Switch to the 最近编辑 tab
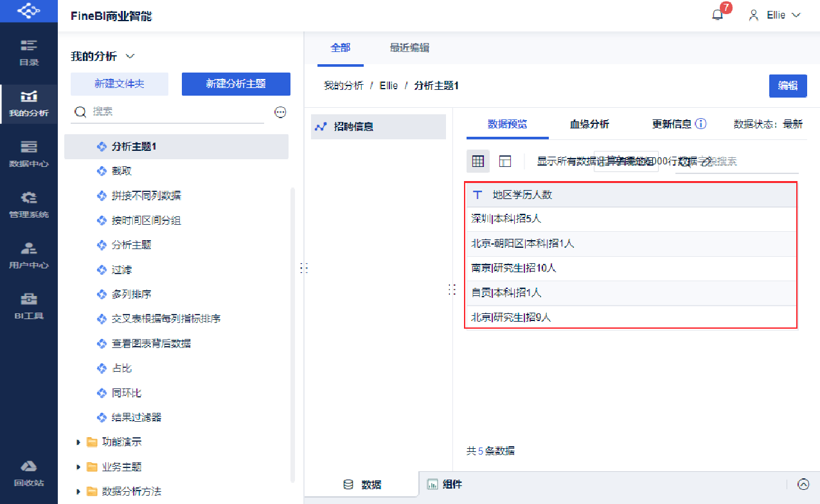Image resolution: width=820 pixels, height=504 pixels. (409, 48)
